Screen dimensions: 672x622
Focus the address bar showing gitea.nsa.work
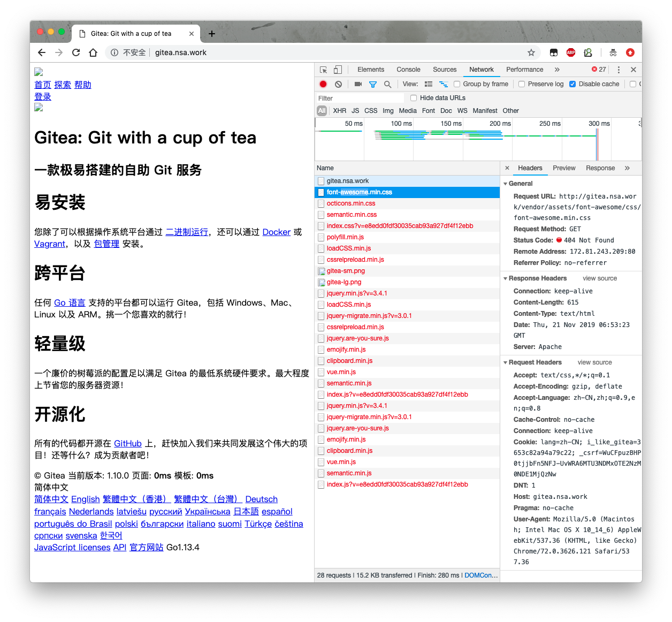337,52
